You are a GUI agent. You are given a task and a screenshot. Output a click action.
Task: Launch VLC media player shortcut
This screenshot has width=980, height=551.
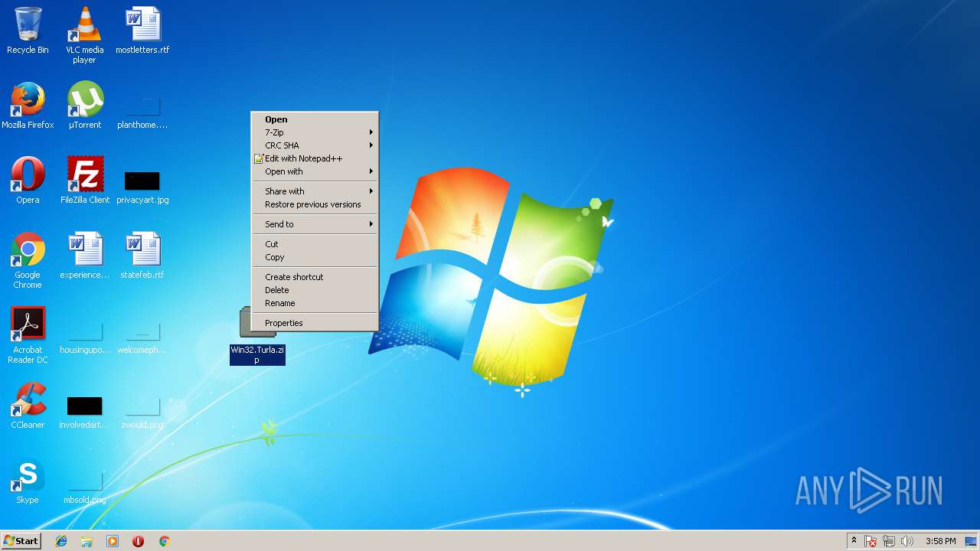84,35
